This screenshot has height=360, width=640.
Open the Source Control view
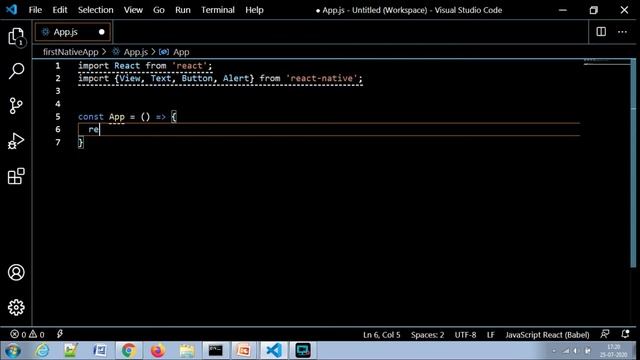tap(16, 106)
